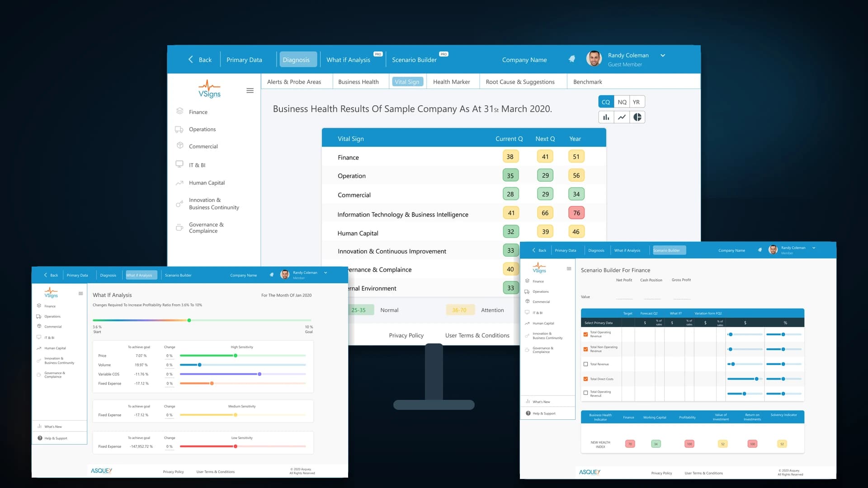This screenshot has width=868, height=488.
Task: Switch to Alerts & Probe Areas sub-tab
Action: point(294,82)
